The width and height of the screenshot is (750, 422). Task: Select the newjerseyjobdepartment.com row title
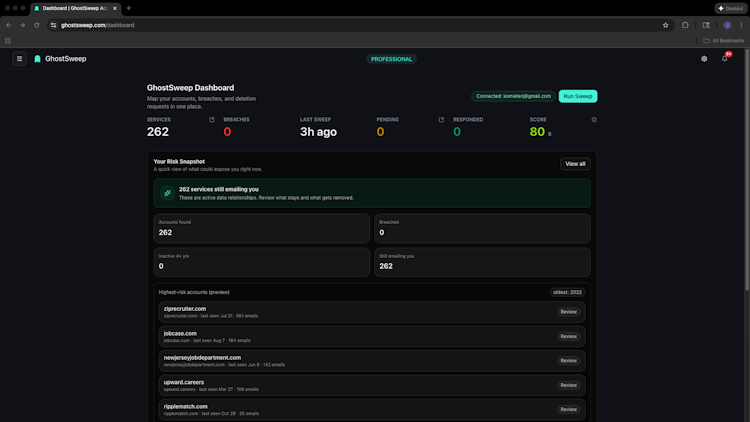pos(202,358)
